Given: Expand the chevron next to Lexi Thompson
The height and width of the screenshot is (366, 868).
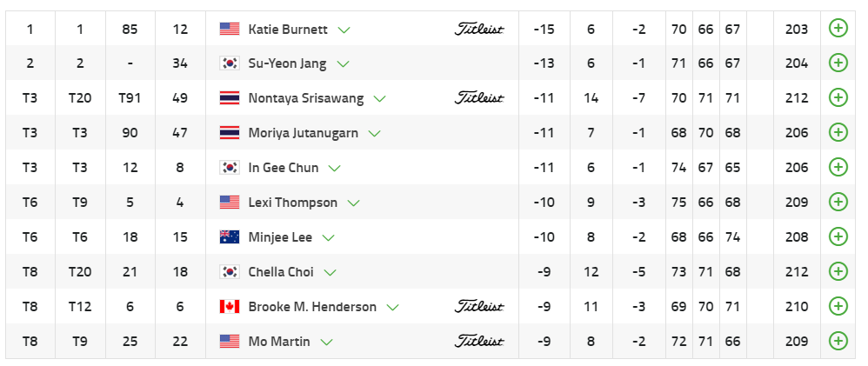Looking at the screenshot, I should click(x=353, y=203).
